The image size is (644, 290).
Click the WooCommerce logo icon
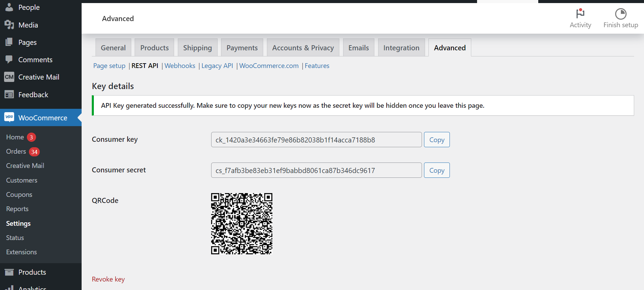pos(9,117)
